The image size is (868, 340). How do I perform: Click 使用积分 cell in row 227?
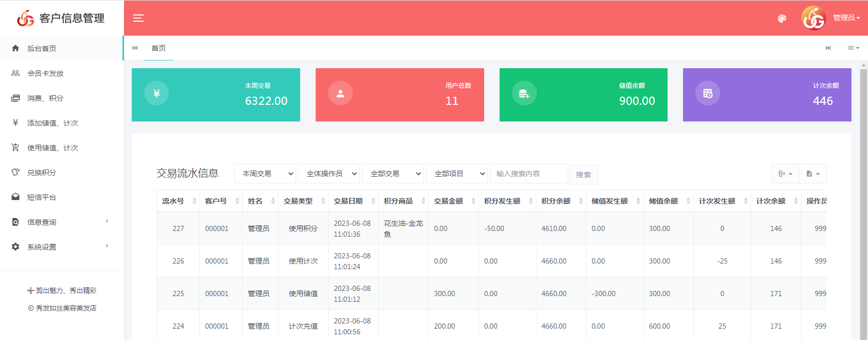303,228
